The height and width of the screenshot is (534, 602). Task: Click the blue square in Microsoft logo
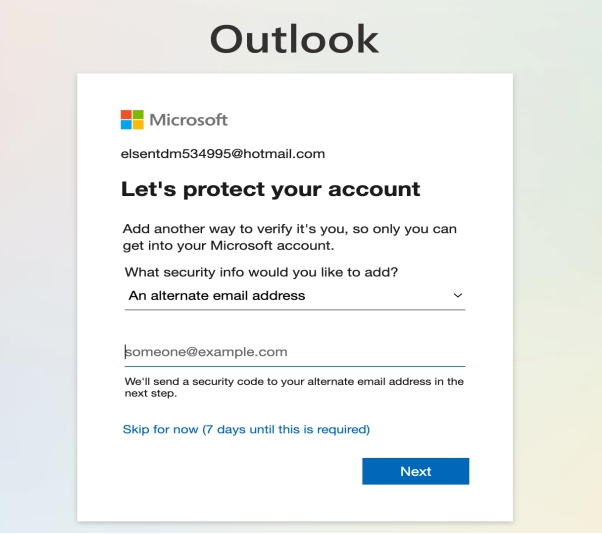[126, 126]
